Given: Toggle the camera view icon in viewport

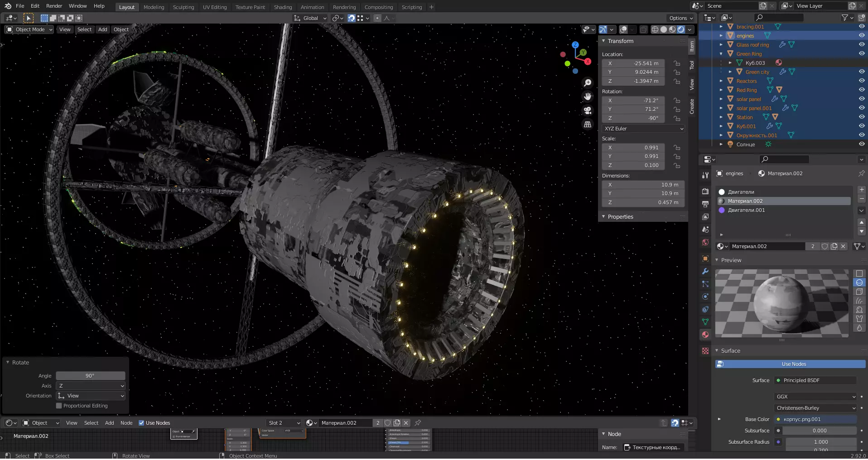Looking at the screenshot, I should click(x=588, y=110).
